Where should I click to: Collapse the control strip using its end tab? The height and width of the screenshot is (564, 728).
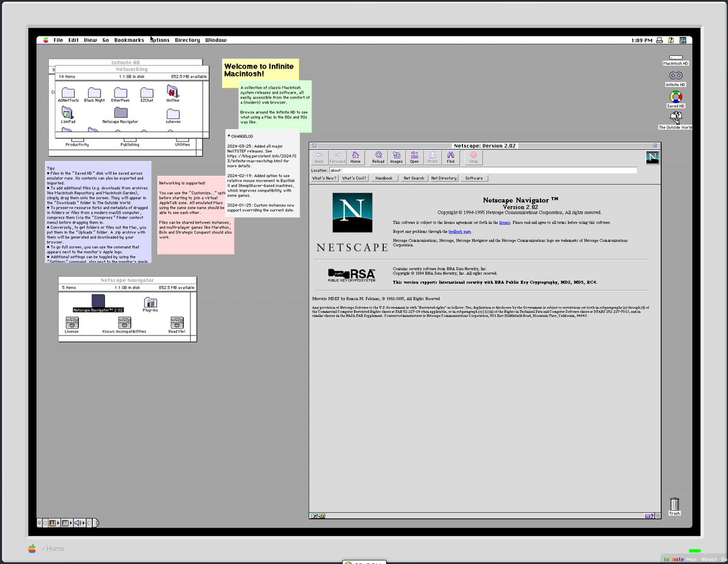click(x=96, y=523)
